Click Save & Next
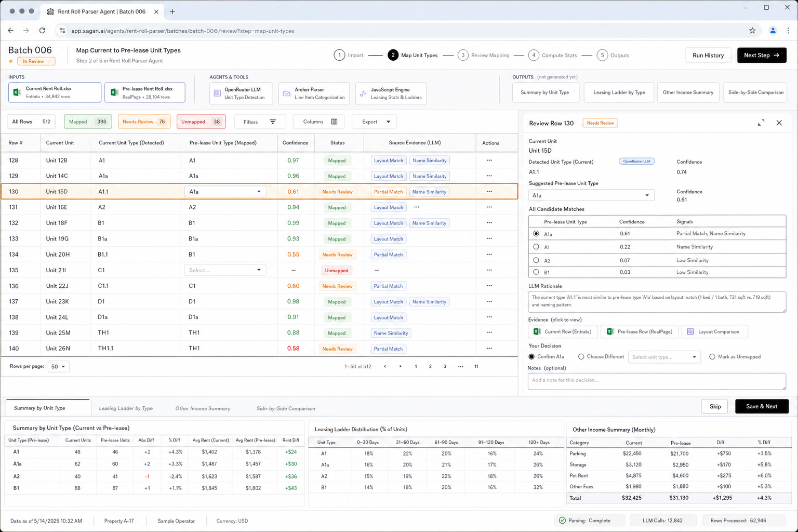Image resolution: width=798 pixels, height=532 pixels. pyautogui.click(x=762, y=406)
